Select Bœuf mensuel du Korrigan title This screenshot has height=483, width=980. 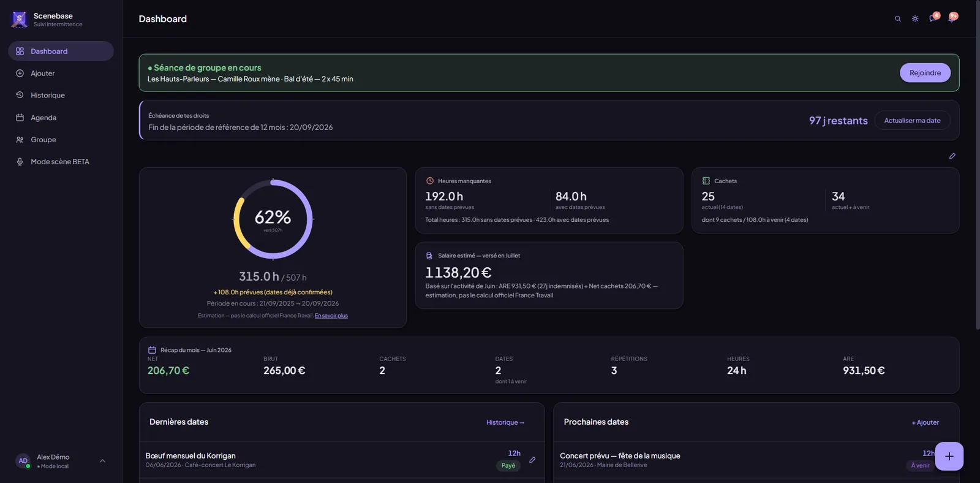pos(190,455)
